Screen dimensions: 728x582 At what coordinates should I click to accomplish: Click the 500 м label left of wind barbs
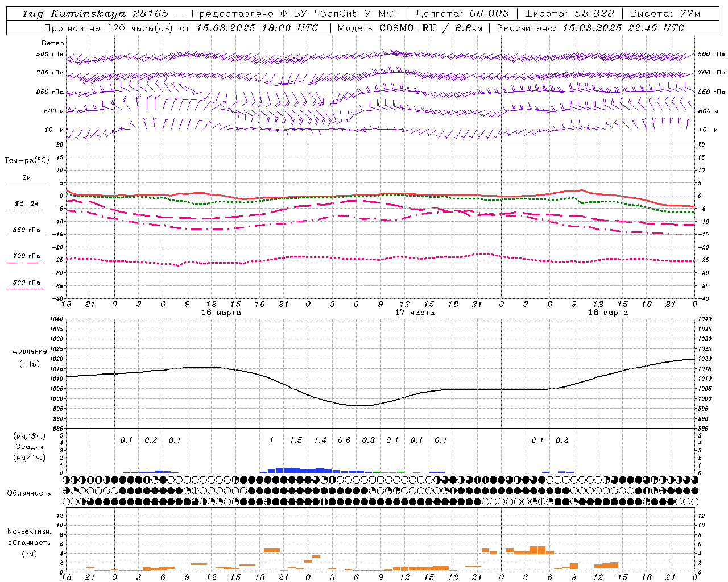[x=54, y=111]
